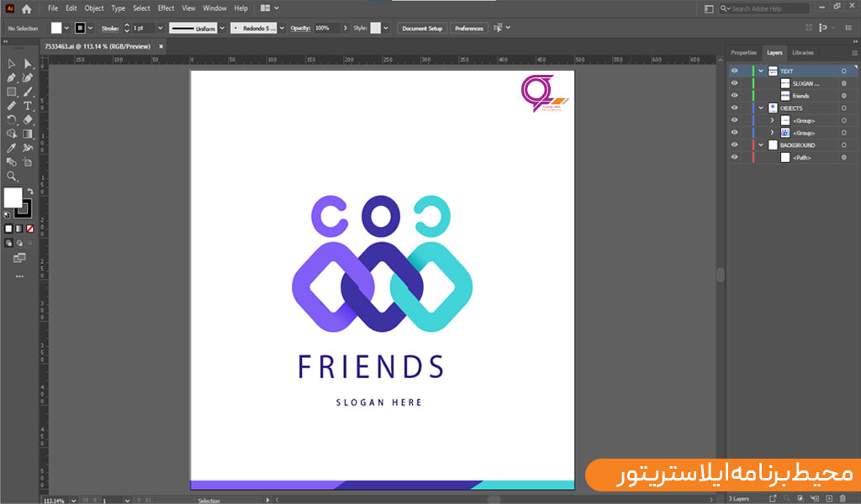Reset to default fill and stroke
Image resolution: width=861 pixels, height=504 pixels.
coord(7,214)
